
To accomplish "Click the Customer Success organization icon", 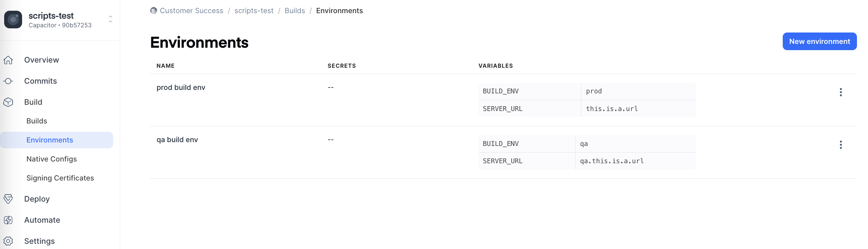I will pyautogui.click(x=154, y=11).
